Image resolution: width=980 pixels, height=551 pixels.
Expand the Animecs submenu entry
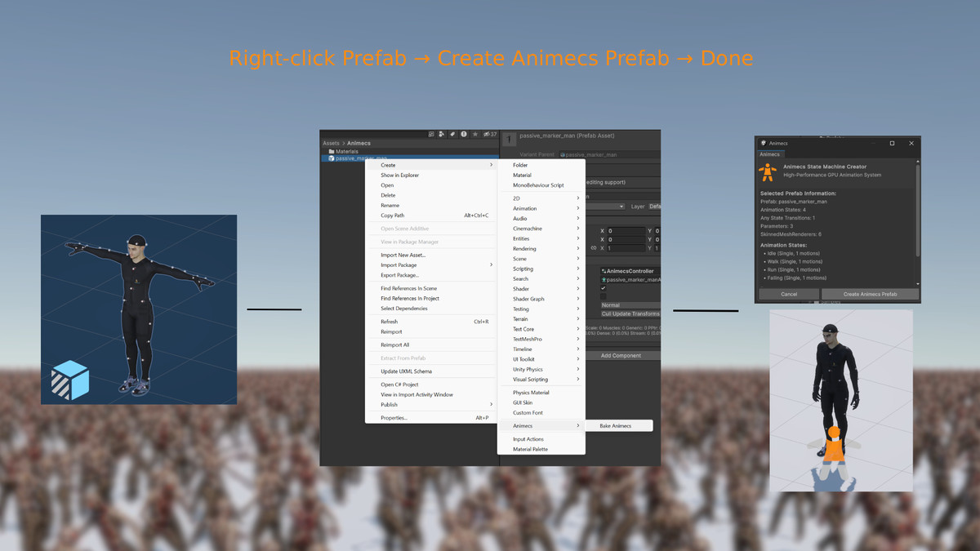tap(541, 425)
